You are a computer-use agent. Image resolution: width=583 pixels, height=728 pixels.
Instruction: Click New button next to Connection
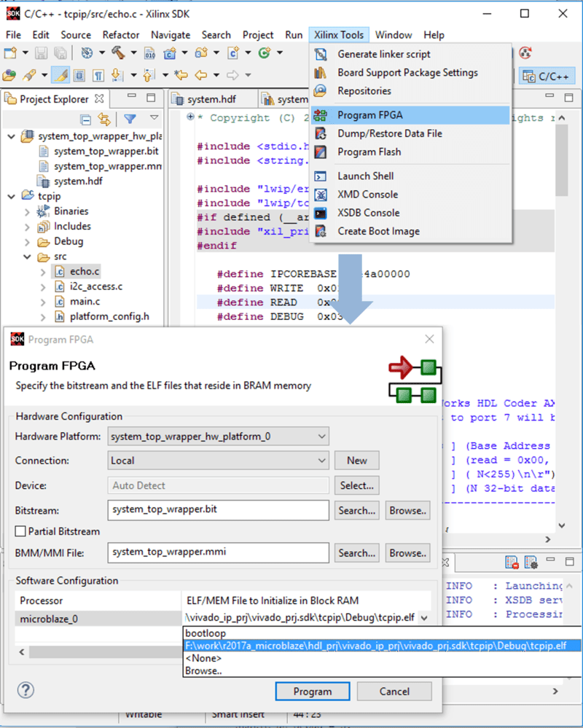357,461
